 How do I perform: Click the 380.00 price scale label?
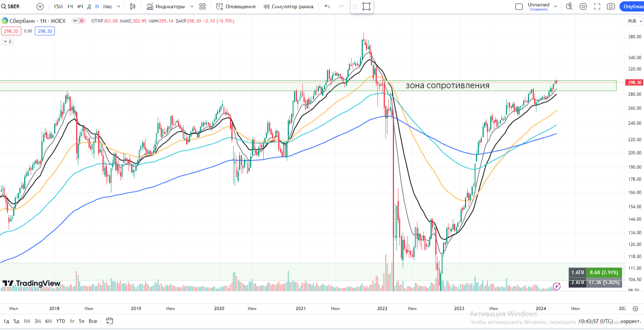point(634,37)
